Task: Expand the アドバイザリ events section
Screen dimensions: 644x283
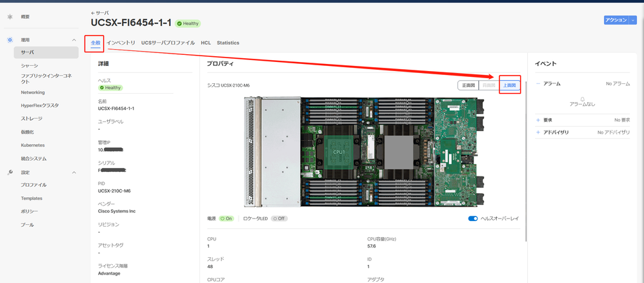Action: (x=538, y=132)
